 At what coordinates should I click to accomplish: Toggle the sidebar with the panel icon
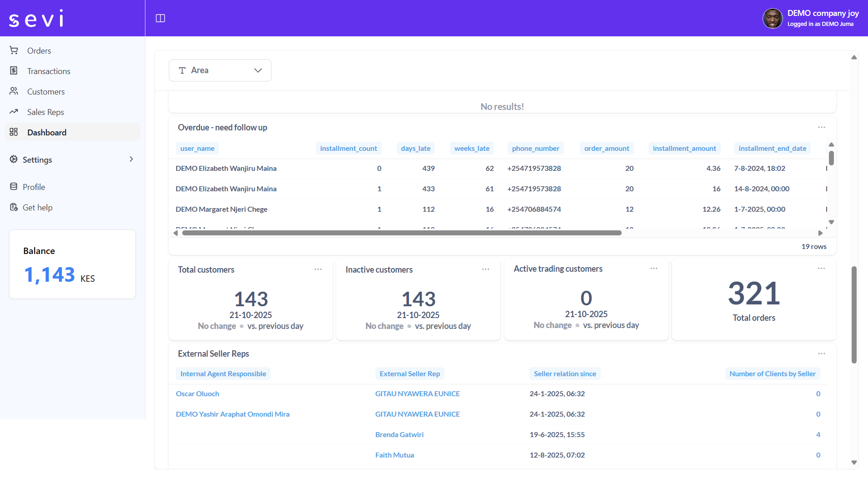(160, 18)
